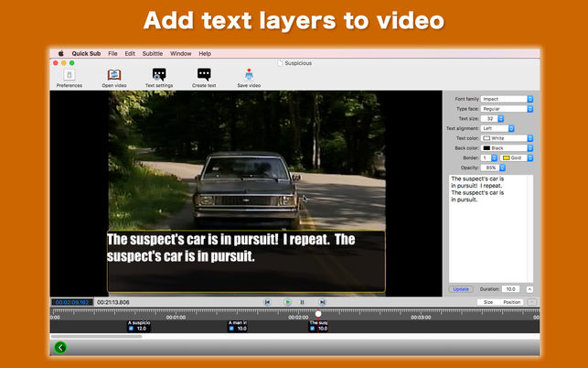Open the Subtitle menu
Screen dimensions: 588x368
[152, 54]
